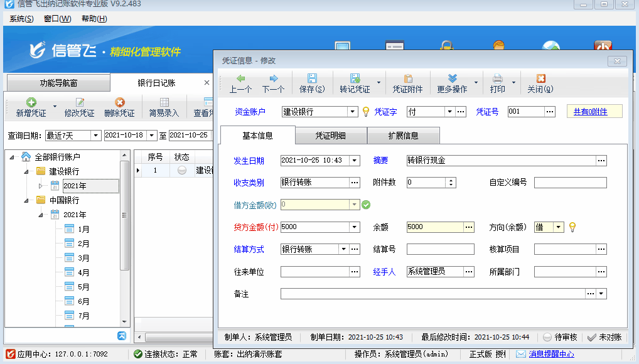Click the 上一个 previous voucher arrow icon
The width and height of the screenshot is (639, 364).
coord(240,78)
